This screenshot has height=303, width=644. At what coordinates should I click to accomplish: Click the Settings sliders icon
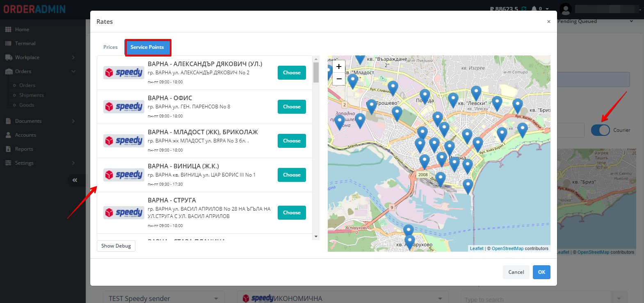[8, 163]
